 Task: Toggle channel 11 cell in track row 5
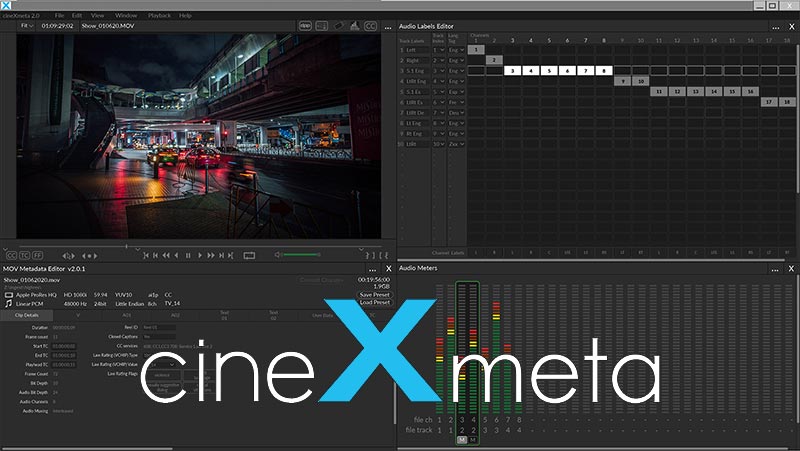pos(659,91)
